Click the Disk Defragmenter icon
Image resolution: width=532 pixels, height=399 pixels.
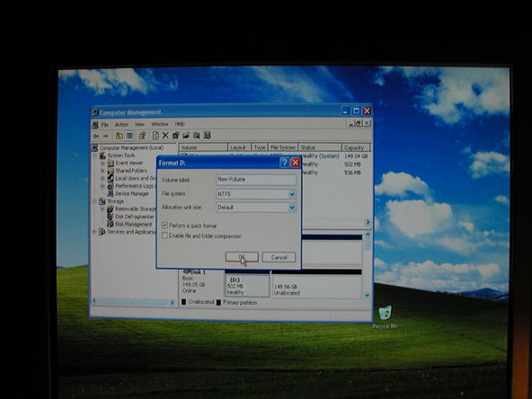pos(111,217)
